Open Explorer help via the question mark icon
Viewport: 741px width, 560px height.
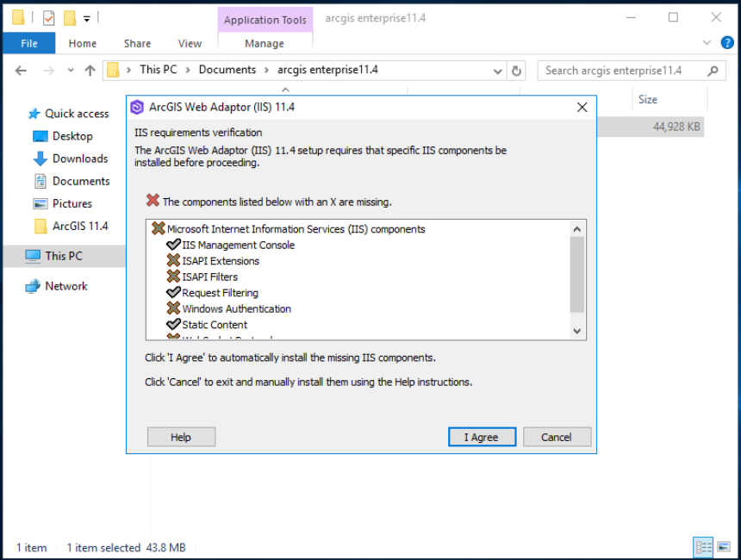point(727,43)
